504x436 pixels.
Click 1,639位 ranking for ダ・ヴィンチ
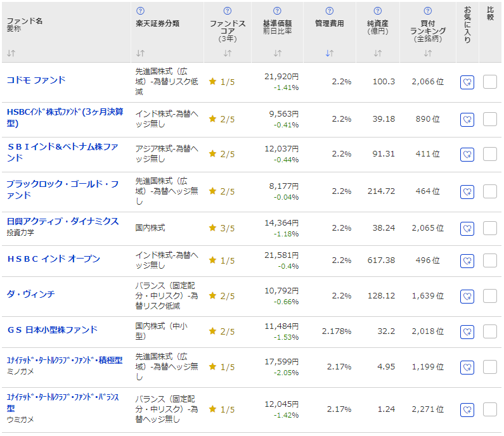pyautogui.click(x=428, y=295)
